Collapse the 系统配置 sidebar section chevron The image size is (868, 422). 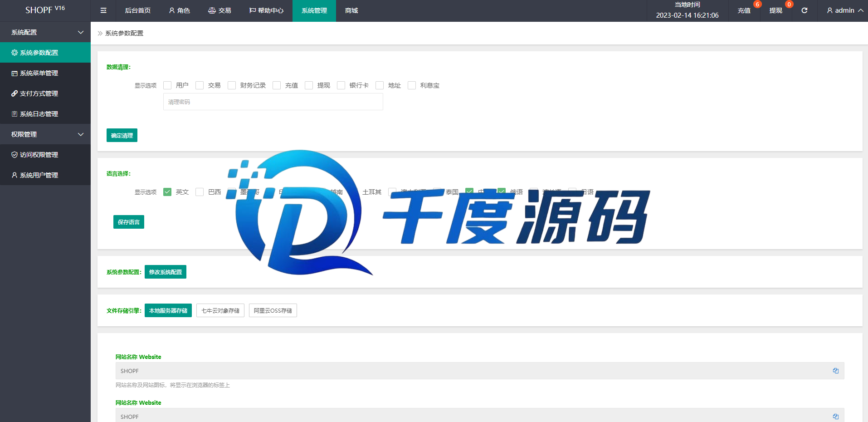click(81, 32)
